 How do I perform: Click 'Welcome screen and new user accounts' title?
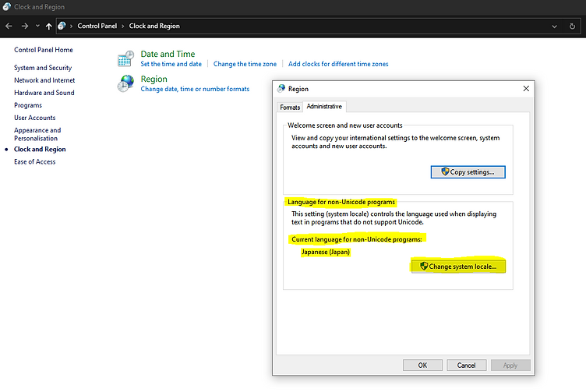pyautogui.click(x=345, y=125)
